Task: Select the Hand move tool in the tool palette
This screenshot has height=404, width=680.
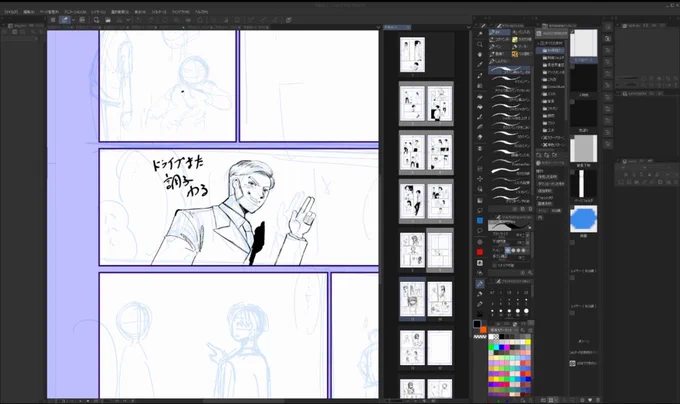Action: 480,55
